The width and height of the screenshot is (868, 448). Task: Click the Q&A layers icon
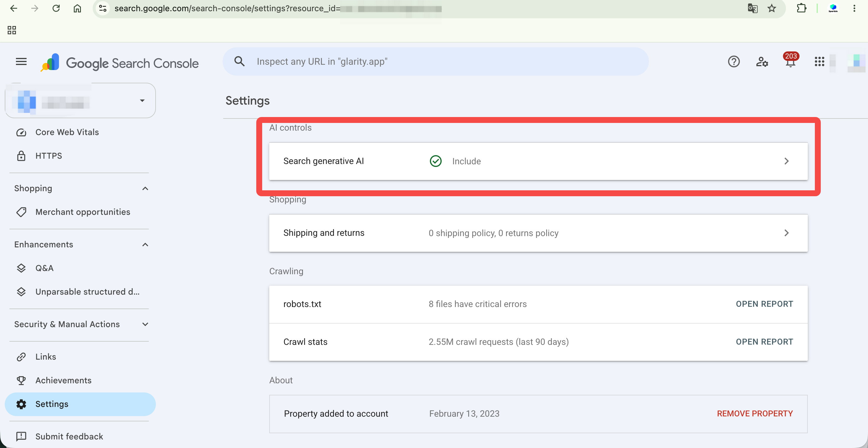click(21, 268)
